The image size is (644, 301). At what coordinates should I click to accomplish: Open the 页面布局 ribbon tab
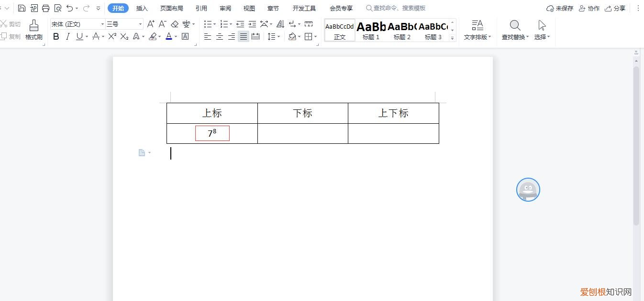[171, 8]
